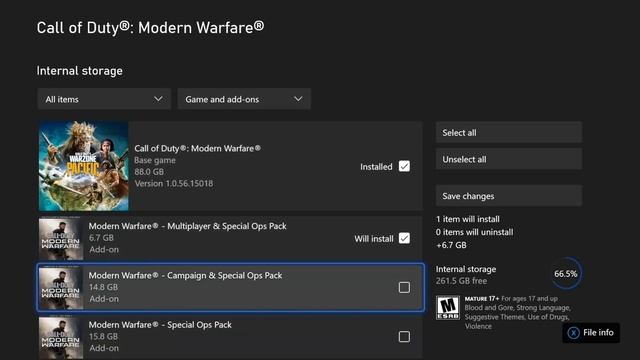Image resolution: width=640 pixels, height=360 pixels.
Task: Click the Warzone Pacific base game cover art
Action: click(84, 166)
